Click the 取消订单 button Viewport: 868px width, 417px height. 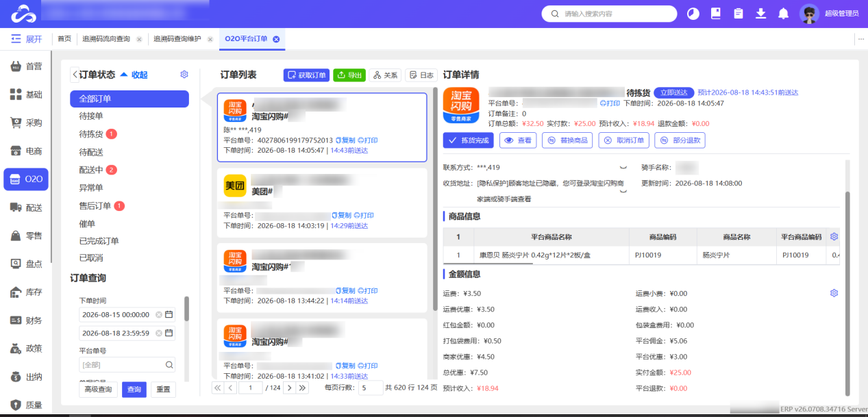623,140
